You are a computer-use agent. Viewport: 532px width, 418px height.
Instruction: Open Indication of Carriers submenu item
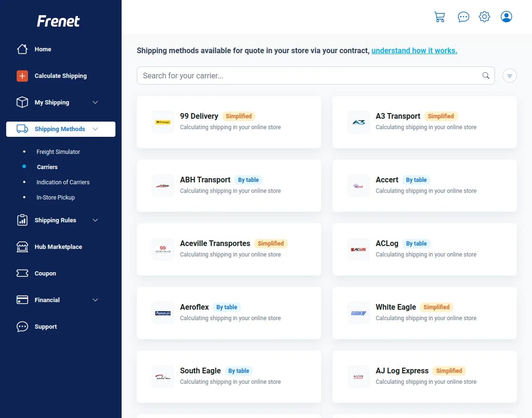(63, 182)
